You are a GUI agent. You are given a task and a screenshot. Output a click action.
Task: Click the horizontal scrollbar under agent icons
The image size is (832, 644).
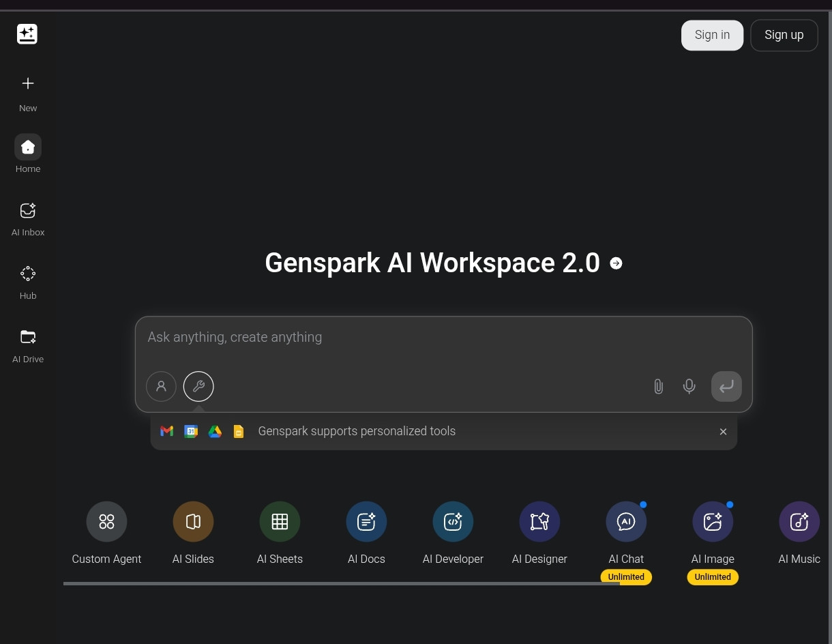342,583
